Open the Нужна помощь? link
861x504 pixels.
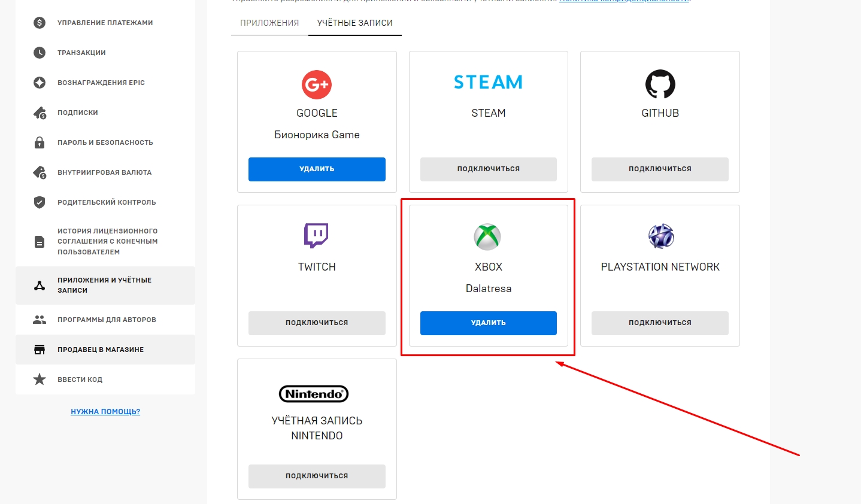[x=105, y=412]
